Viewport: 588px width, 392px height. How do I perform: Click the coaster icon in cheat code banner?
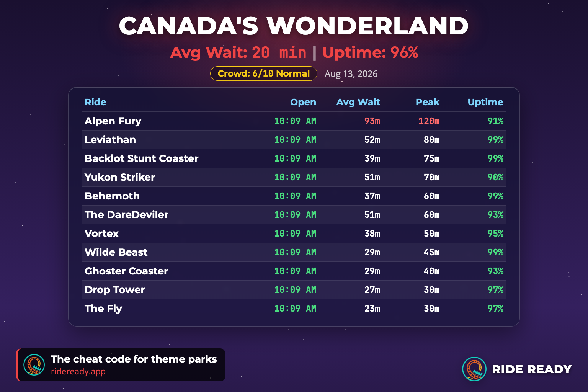tap(34, 365)
